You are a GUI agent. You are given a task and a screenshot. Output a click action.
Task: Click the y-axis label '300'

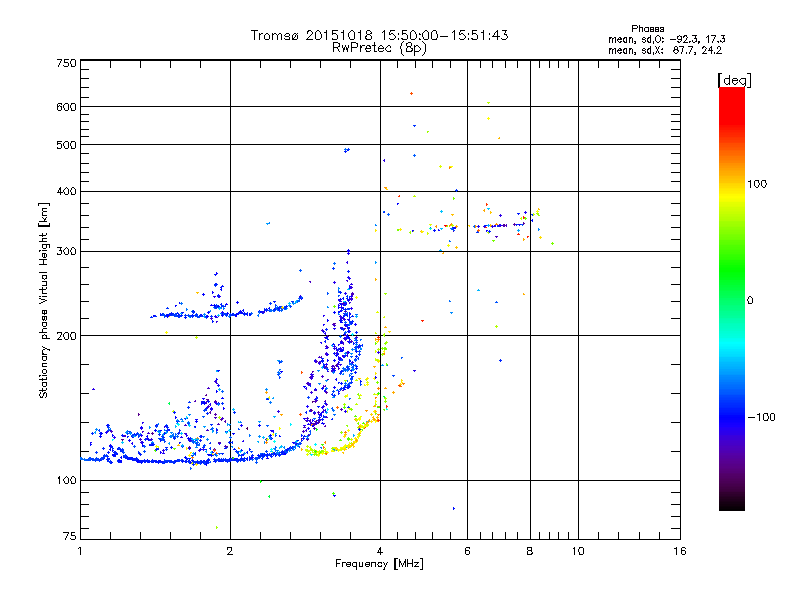click(x=66, y=252)
